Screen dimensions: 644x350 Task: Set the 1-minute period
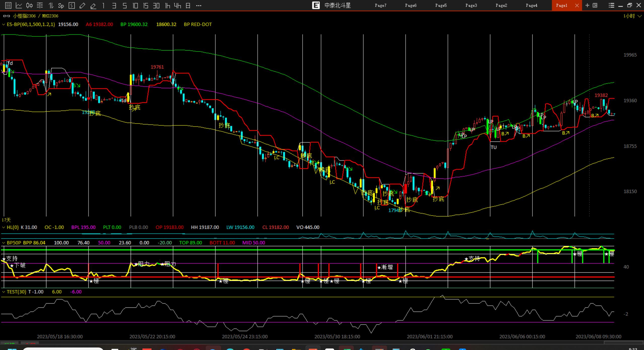[x=103, y=6]
